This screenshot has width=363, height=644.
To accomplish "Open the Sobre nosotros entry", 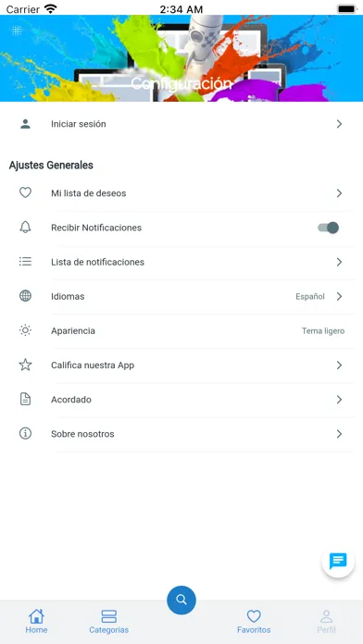I will click(x=181, y=434).
